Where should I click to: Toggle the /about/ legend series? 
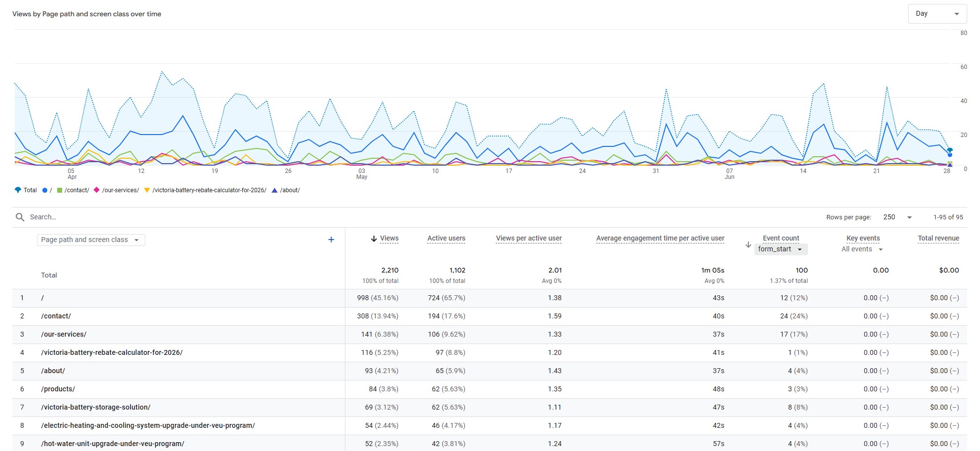point(286,190)
